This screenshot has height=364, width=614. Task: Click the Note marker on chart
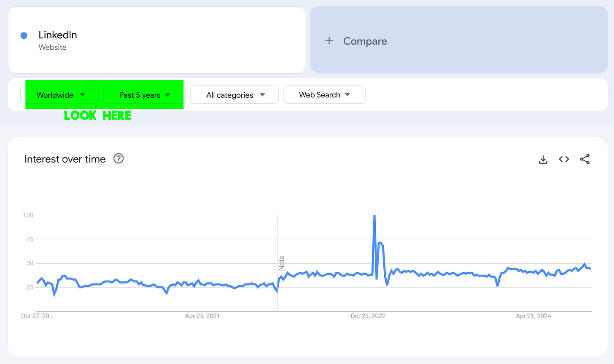click(282, 263)
